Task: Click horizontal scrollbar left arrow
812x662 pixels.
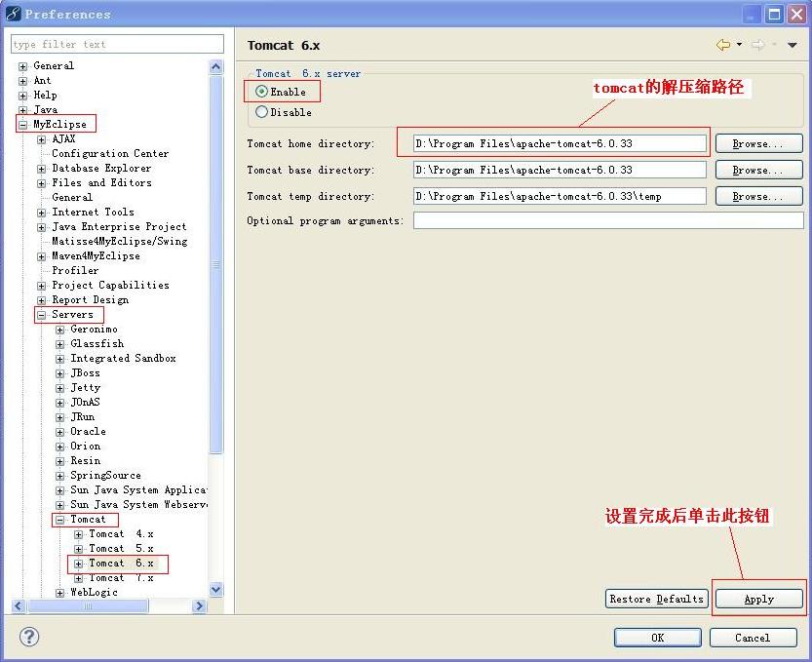Action: [19, 605]
